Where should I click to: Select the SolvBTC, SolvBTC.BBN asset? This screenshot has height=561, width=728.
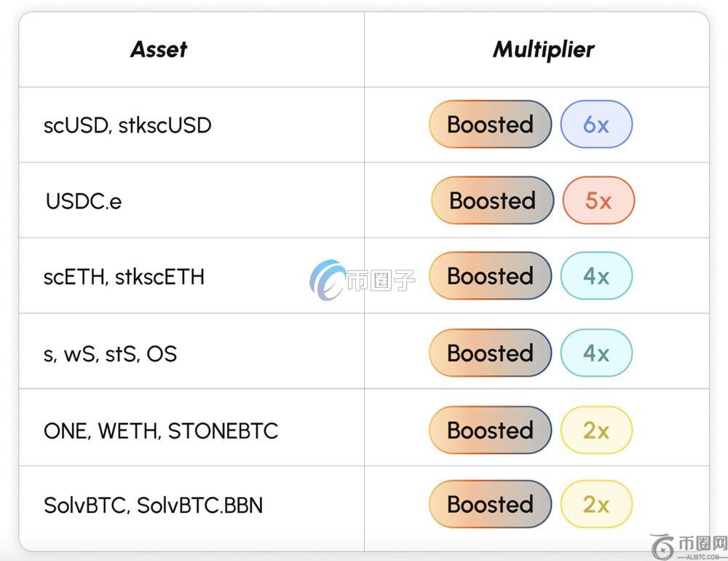point(153,505)
